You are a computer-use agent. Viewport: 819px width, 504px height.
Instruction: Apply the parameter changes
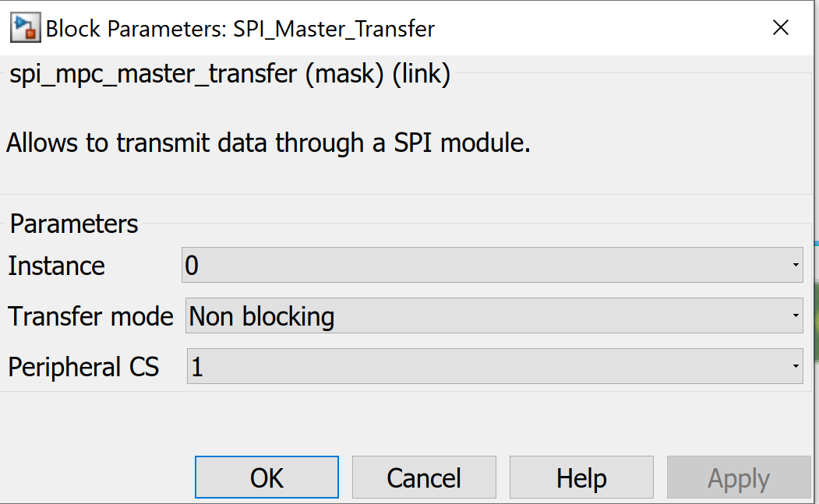[x=739, y=477]
